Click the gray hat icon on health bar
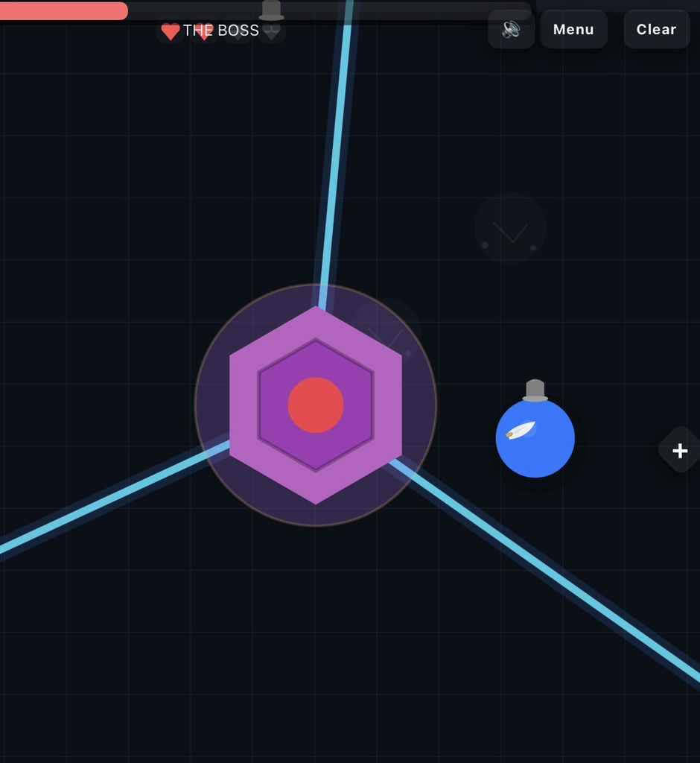The width and height of the screenshot is (700, 763). click(272, 10)
